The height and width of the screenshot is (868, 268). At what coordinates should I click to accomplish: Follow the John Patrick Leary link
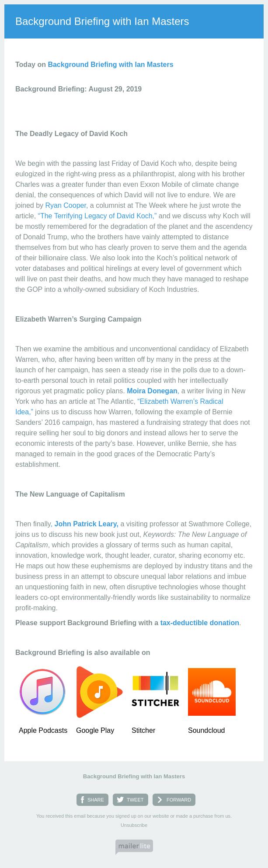86,524
